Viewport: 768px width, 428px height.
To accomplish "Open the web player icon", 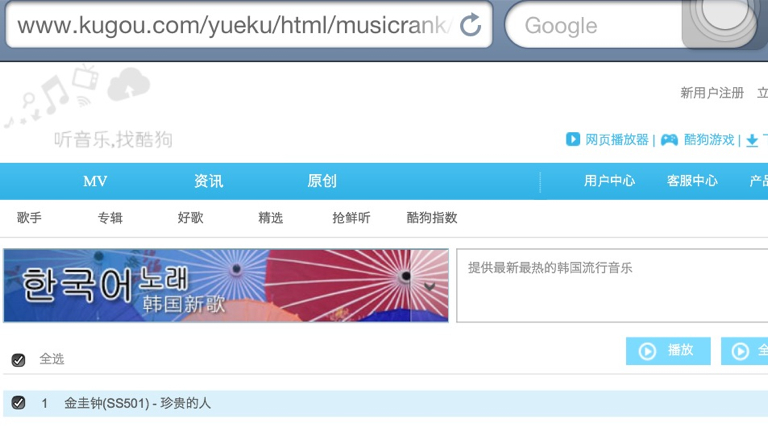I will point(573,140).
